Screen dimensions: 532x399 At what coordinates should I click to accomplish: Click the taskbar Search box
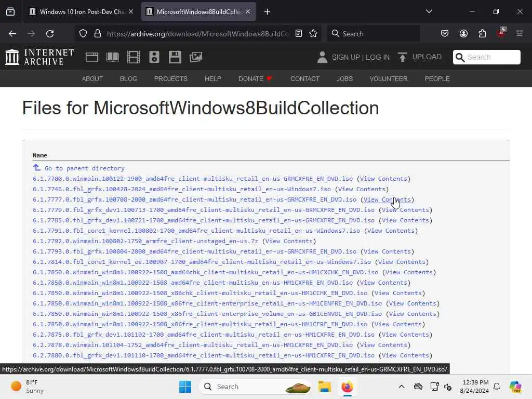[255, 387]
